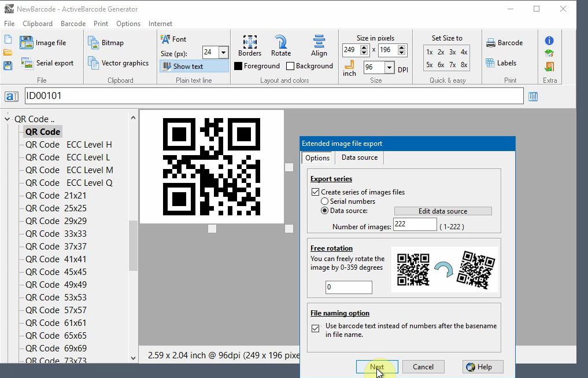This screenshot has height=378, width=588.
Task: Click the barcode icon right of text field
Action: pos(533,97)
